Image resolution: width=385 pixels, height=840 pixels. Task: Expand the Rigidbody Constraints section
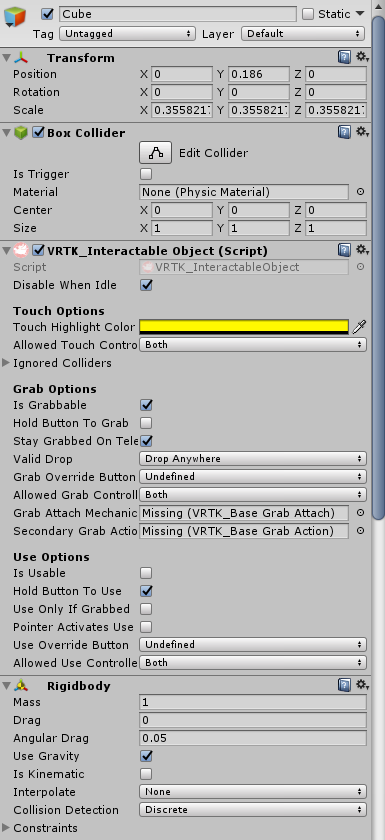click(x=6, y=828)
